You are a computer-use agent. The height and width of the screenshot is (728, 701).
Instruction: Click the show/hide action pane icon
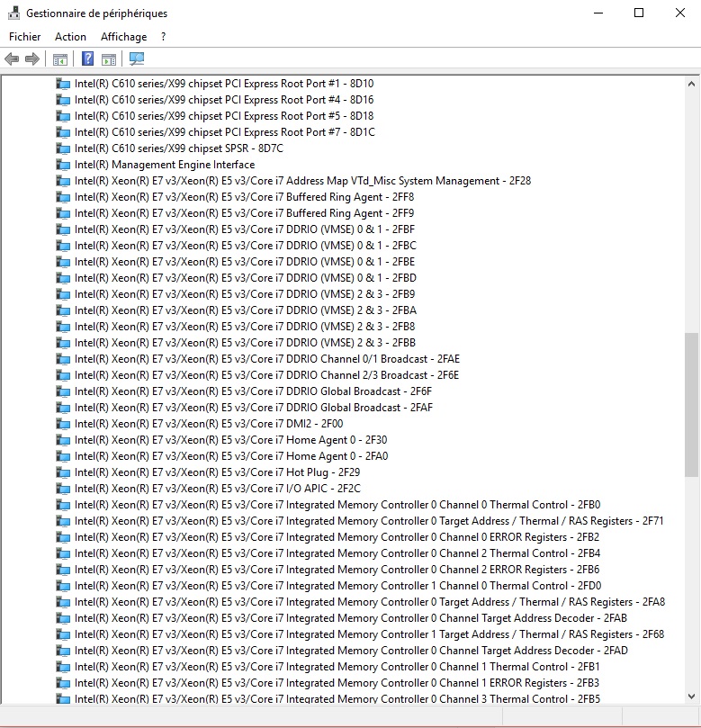(x=109, y=59)
